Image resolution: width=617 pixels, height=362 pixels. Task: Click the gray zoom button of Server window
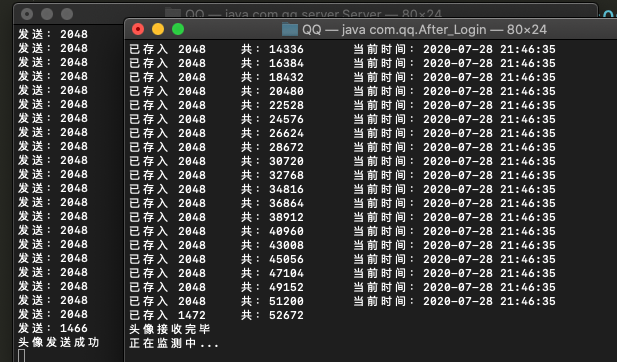click(67, 14)
